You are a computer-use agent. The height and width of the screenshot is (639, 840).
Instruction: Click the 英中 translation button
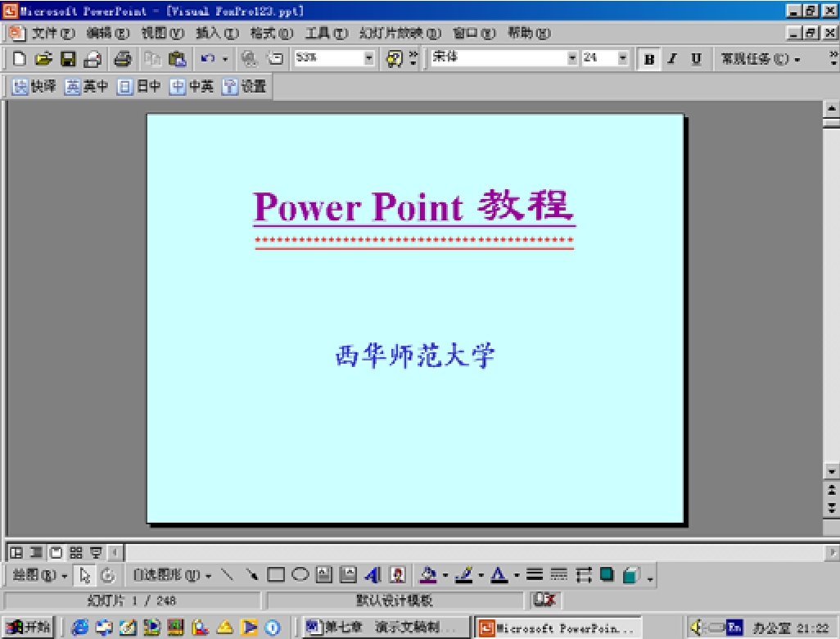coord(86,86)
